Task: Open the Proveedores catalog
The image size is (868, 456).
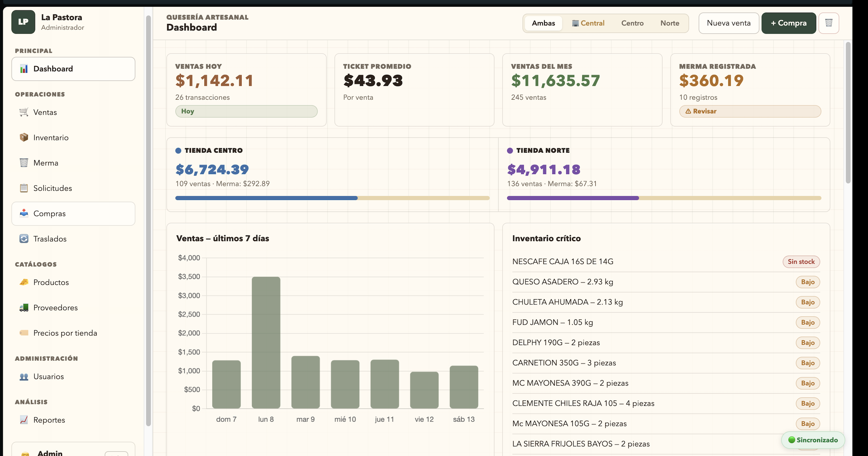Action: pos(73,308)
